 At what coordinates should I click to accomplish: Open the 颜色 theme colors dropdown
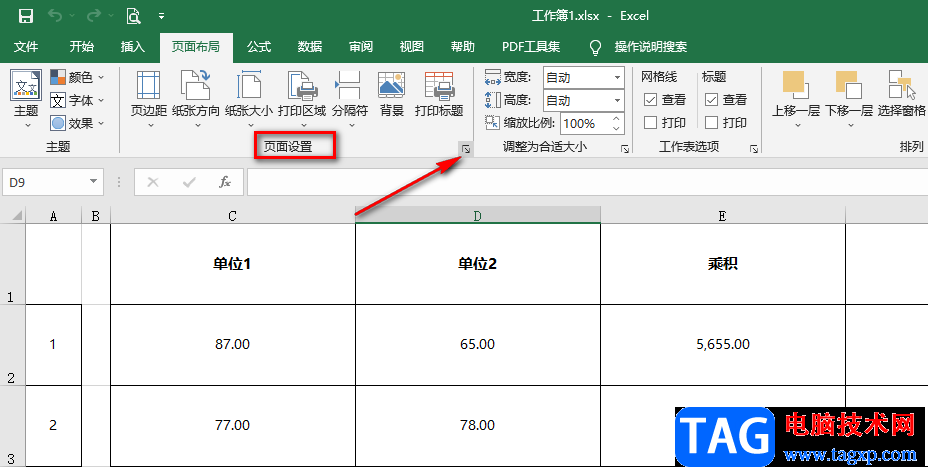(x=77, y=77)
